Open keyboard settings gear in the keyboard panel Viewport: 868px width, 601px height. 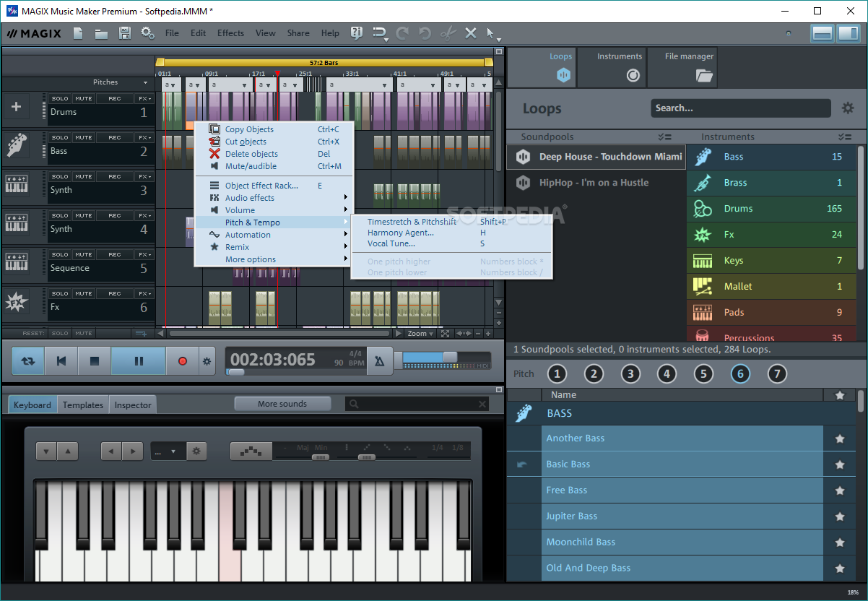point(196,452)
